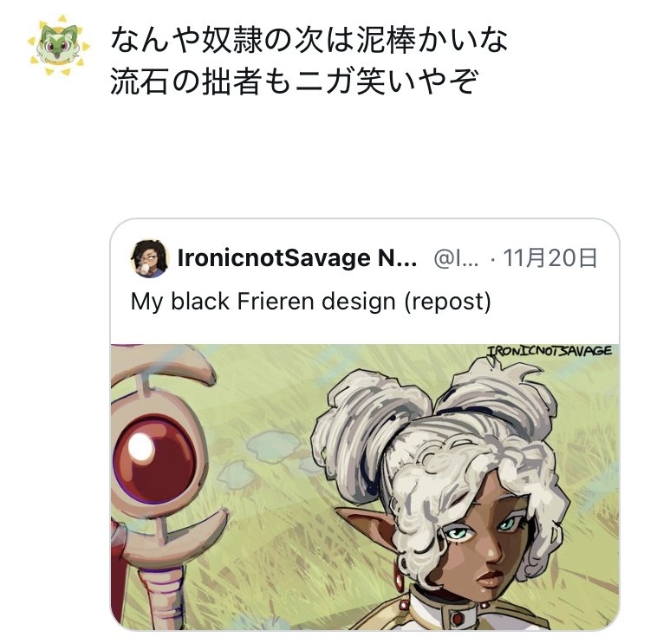Open the green cat avatar profile

pos(58,46)
